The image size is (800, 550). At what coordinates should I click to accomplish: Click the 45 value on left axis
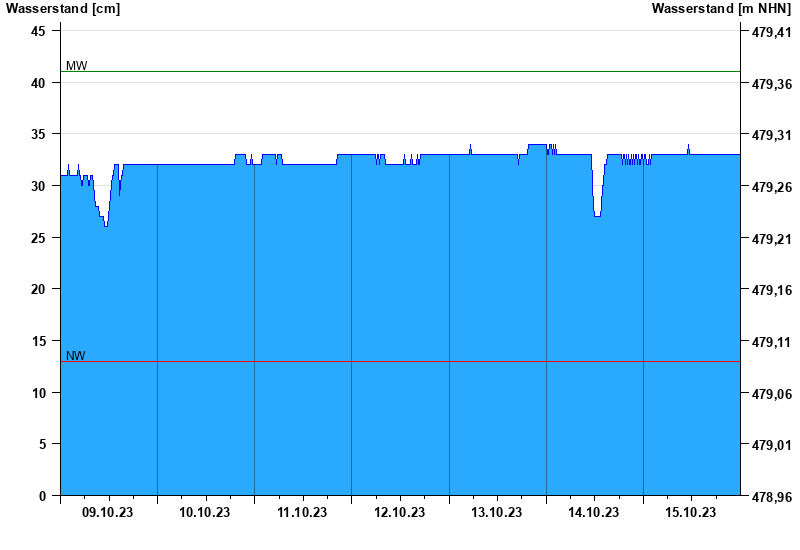click(38, 31)
